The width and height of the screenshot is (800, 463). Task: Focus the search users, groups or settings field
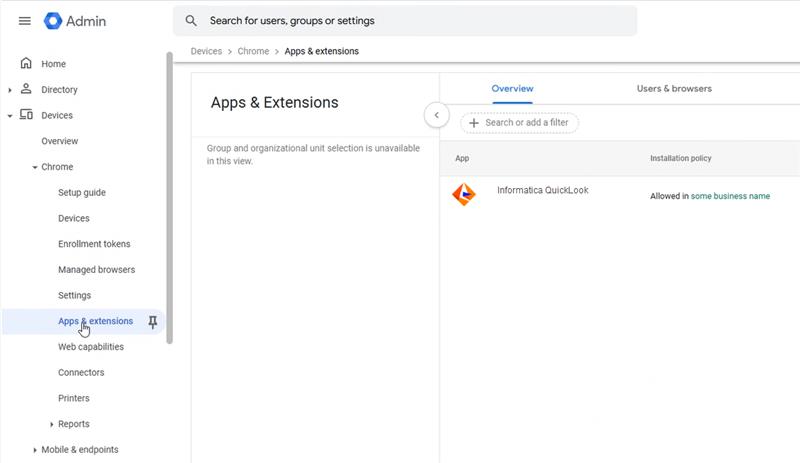pos(405,21)
